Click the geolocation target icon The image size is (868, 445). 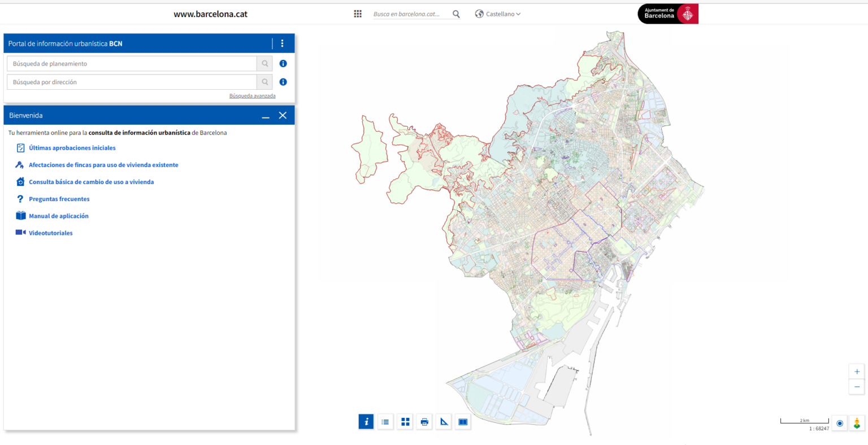839,423
